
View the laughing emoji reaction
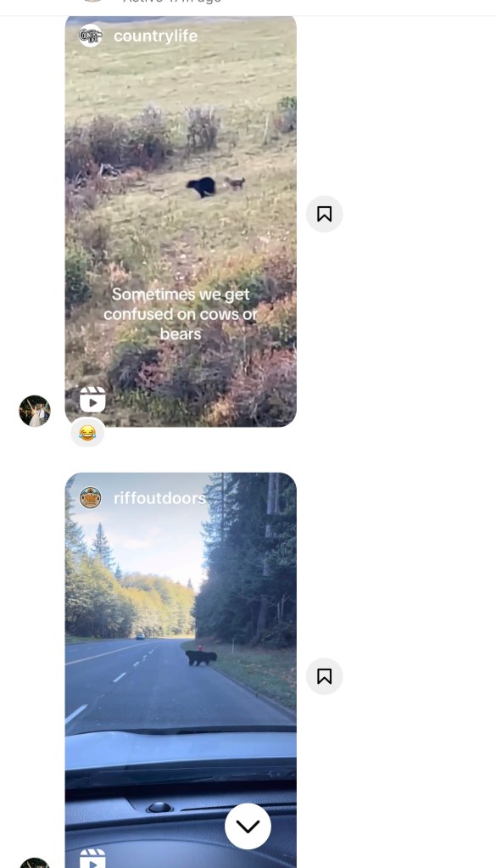point(87,433)
